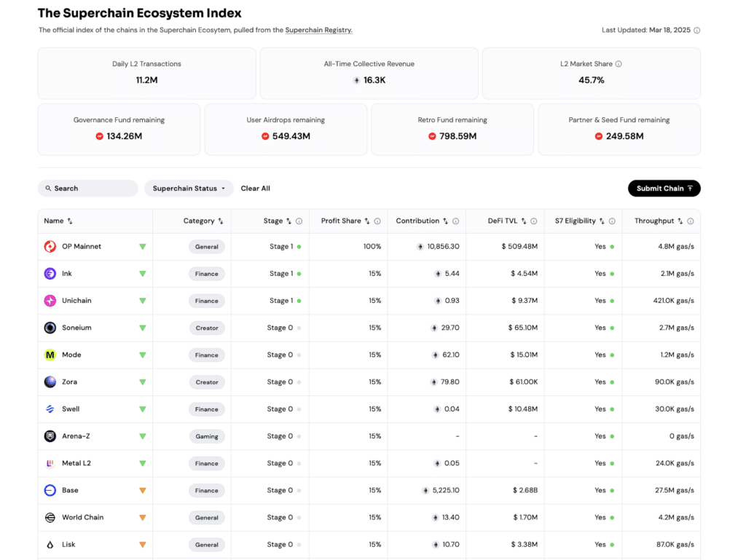Sort by Contribution arrows icon
This screenshot has height=560, width=746.
(x=445, y=221)
